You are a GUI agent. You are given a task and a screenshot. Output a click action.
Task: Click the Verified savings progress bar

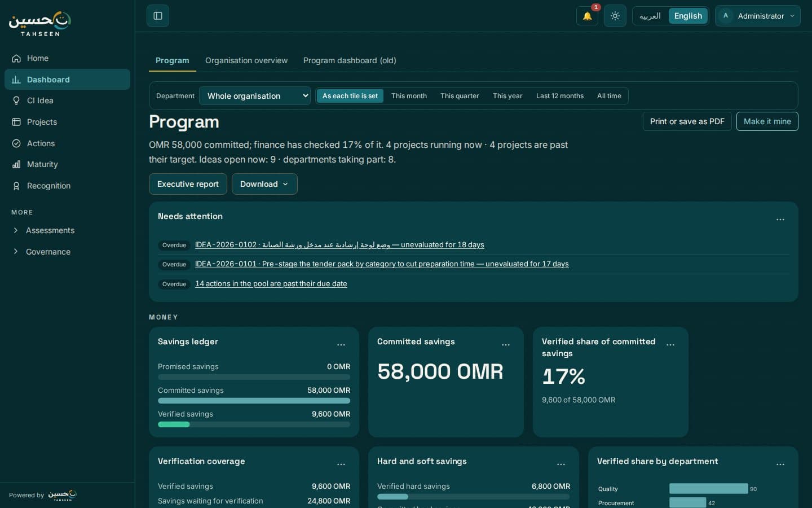pos(254,424)
